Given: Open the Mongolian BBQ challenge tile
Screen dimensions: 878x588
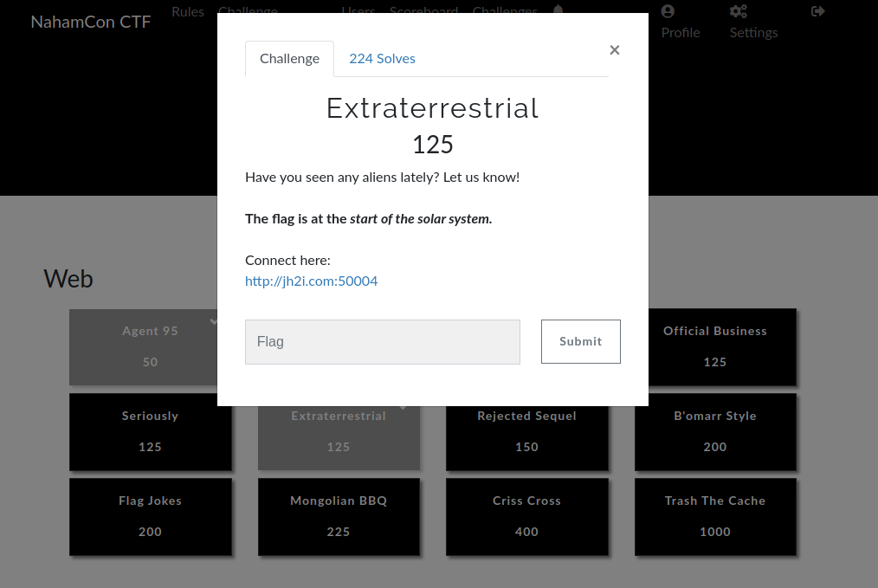Looking at the screenshot, I should point(339,516).
